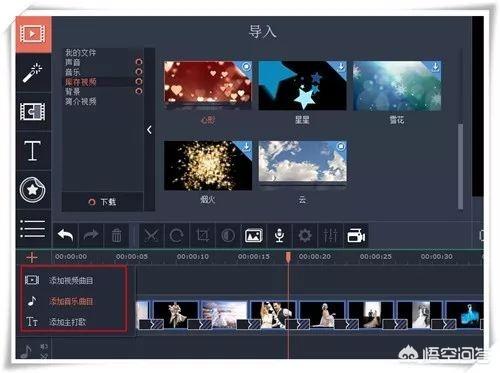
Task: Choose 添加音乐曲目 from the add menu
Action: (x=71, y=301)
